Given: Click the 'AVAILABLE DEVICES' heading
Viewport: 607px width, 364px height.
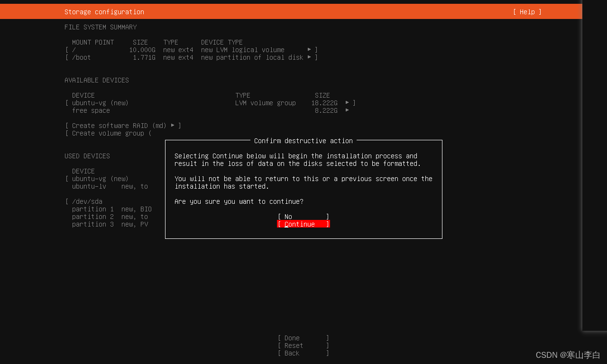Looking at the screenshot, I should tap(97, 80).
